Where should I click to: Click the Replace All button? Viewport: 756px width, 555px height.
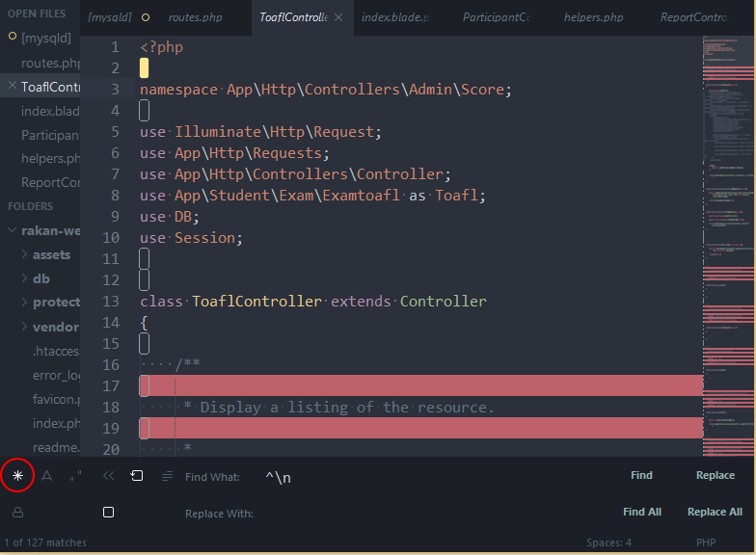(x=715, y=513)
